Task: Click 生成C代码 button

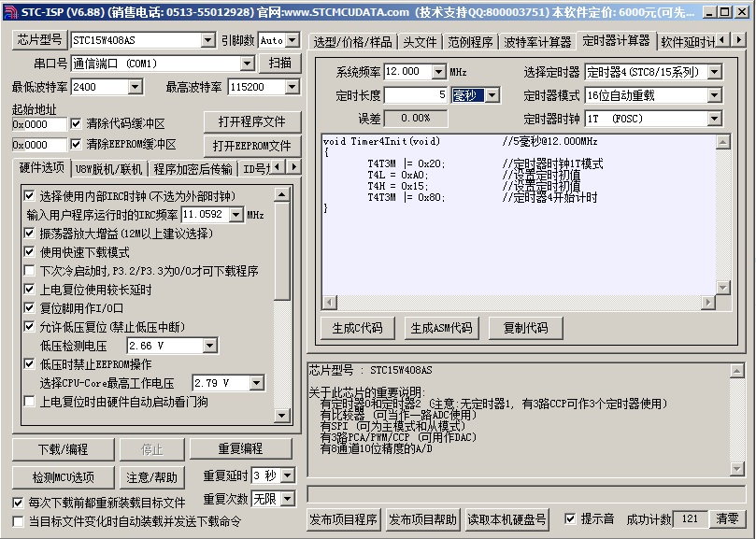Action: point(357,328)
